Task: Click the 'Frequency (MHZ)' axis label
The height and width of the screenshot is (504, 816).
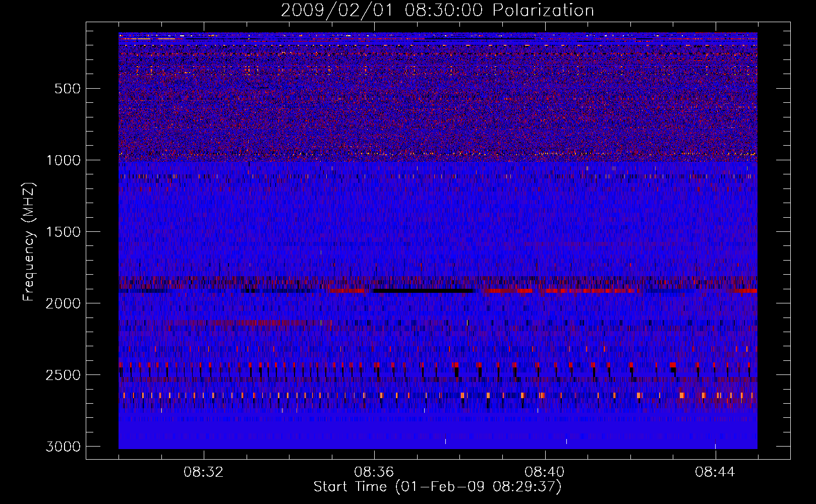Action: coord(29,242)
